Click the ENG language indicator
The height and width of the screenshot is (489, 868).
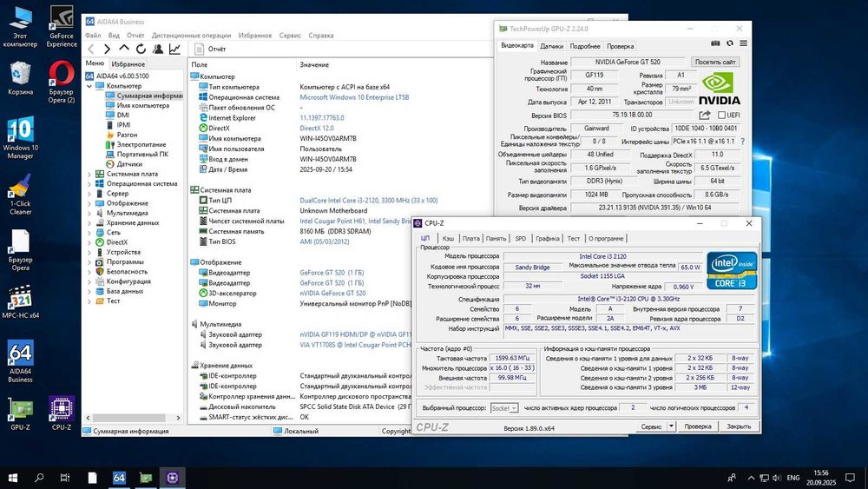point(793,478)
